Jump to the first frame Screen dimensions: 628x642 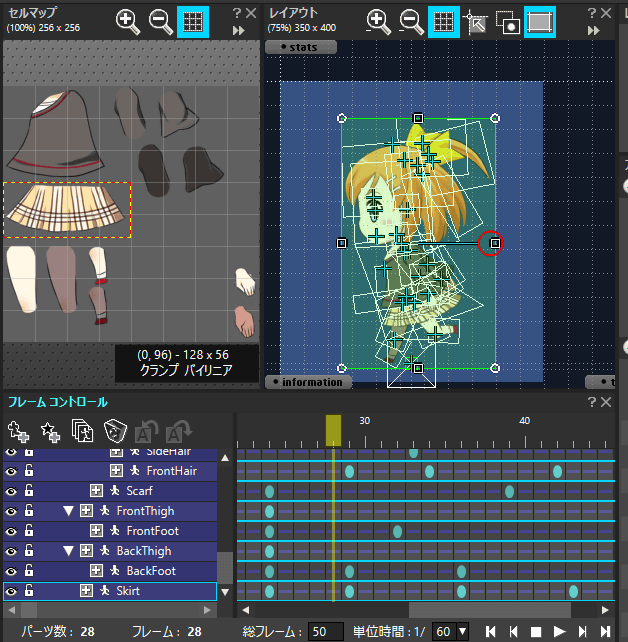pos(490,631)
